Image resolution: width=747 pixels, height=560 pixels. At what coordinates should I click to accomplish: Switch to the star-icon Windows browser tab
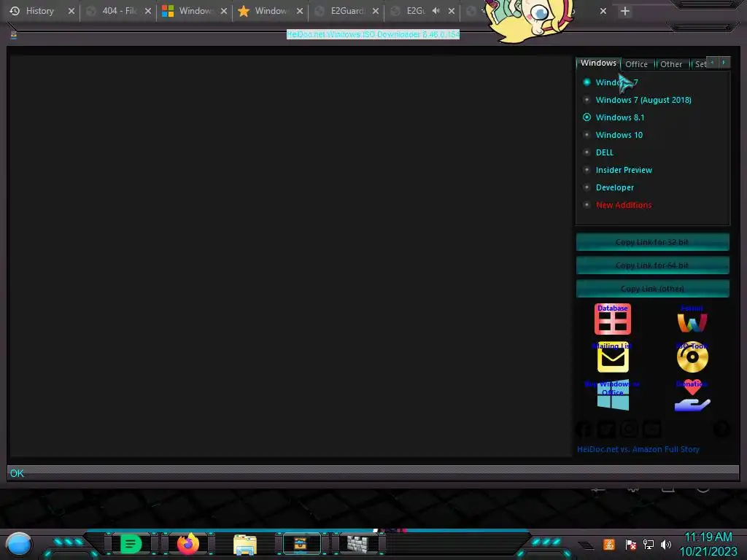tap(271, 11)
